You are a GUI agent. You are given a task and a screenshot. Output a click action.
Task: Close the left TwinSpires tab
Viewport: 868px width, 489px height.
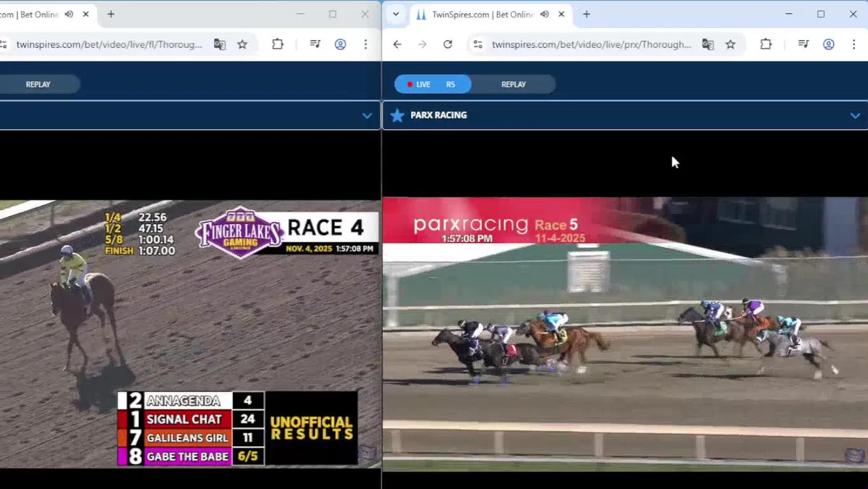(86, 14)
